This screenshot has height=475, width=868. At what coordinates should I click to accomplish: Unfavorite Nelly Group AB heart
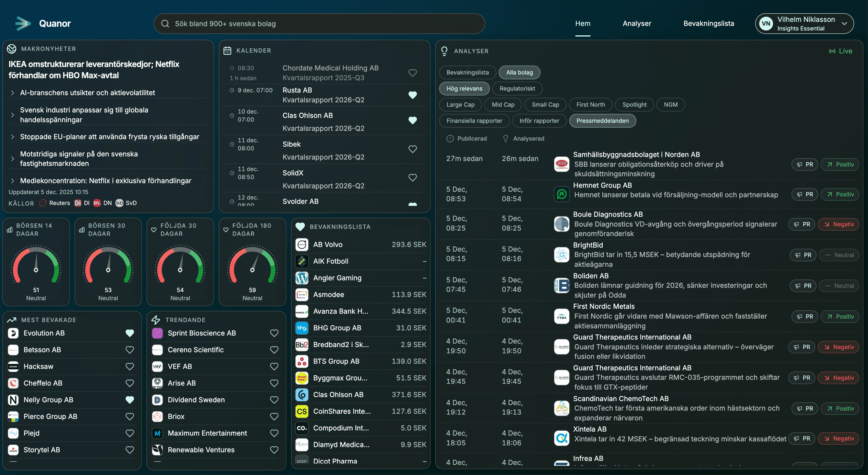(x=130, y=400)
